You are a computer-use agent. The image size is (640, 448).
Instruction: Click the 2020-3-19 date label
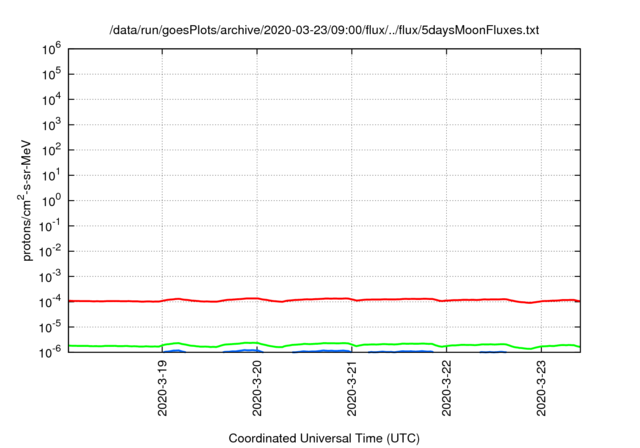[162, 388]
